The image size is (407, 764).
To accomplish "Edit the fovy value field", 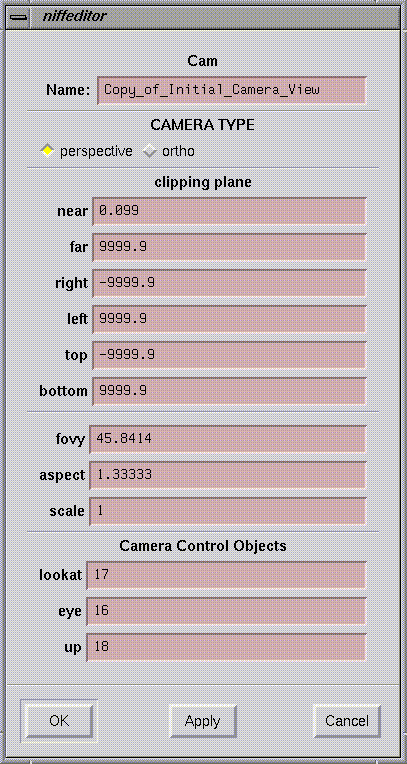I will 228,439.
